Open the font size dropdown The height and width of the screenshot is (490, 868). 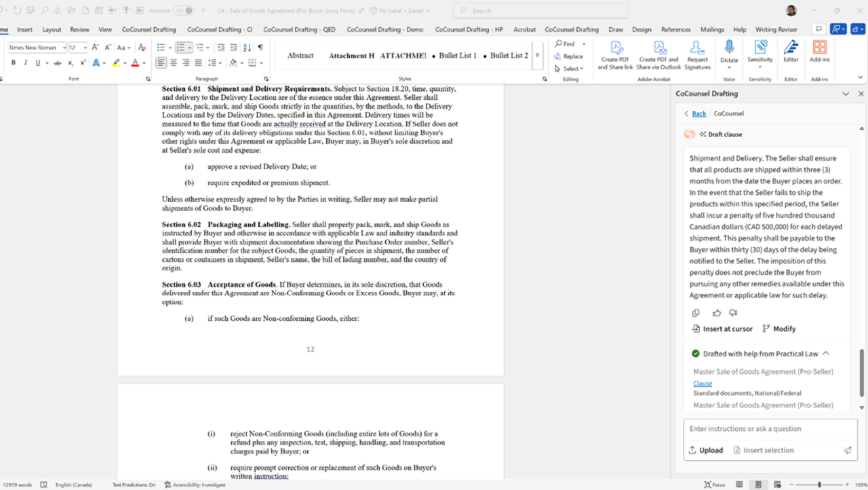85,48
